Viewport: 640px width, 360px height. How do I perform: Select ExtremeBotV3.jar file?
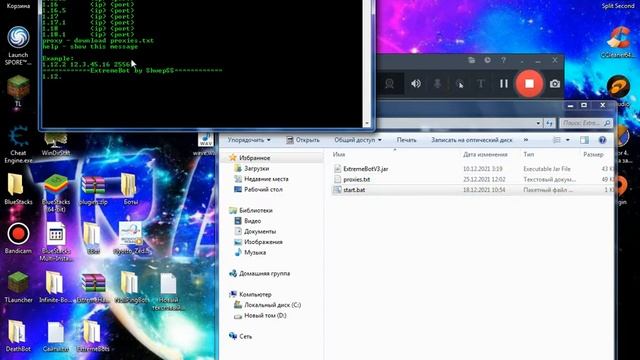pos(365,169)
